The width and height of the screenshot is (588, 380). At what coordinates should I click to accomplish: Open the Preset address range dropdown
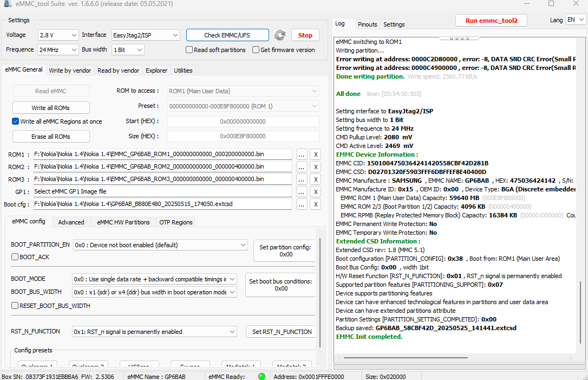[243, 106]
